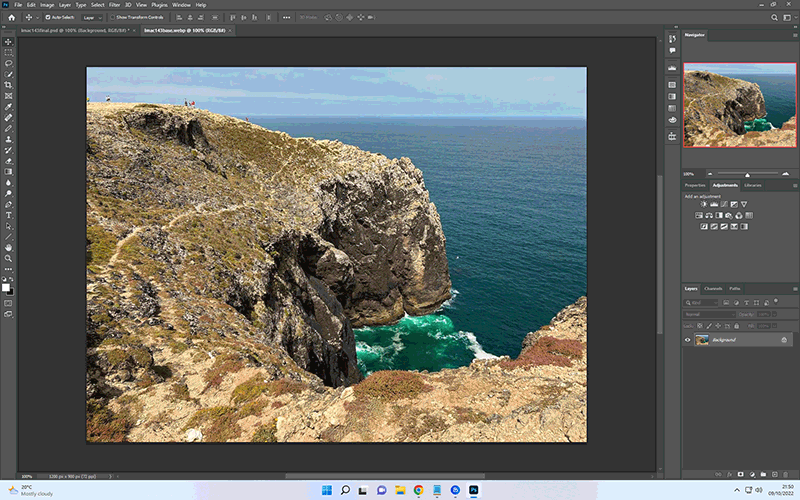
Task: Select the Crop tool
Action: (8, 85)
